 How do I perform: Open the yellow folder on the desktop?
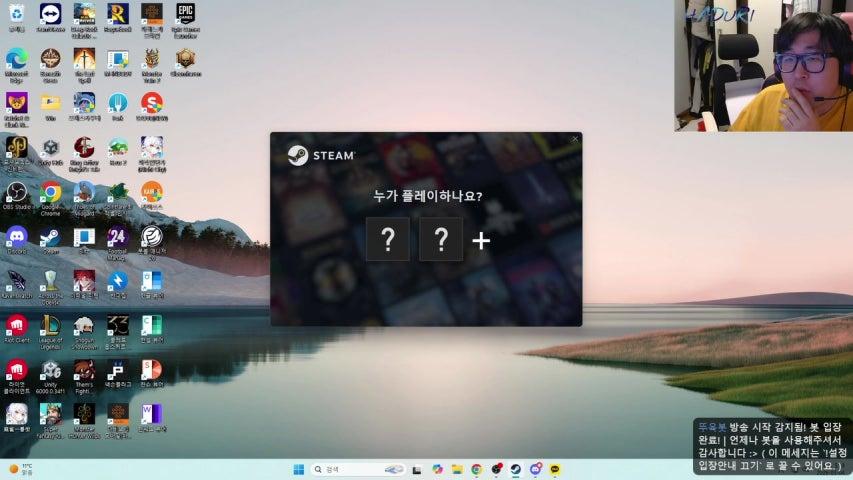51,106
